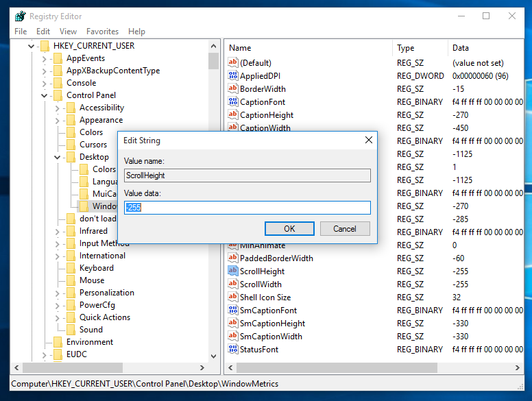Click tree pane vertical scrollbar down arrow

pyautogui.click(x=213, y=356)
